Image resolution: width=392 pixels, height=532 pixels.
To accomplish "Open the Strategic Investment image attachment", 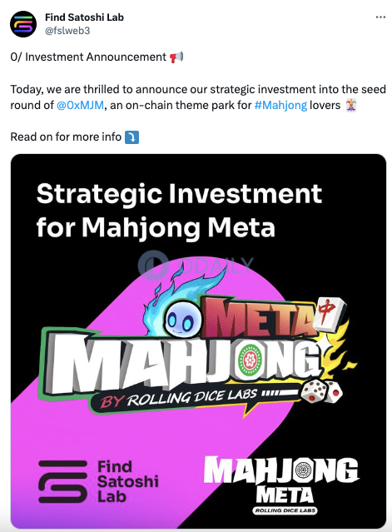I will point(198,341).
